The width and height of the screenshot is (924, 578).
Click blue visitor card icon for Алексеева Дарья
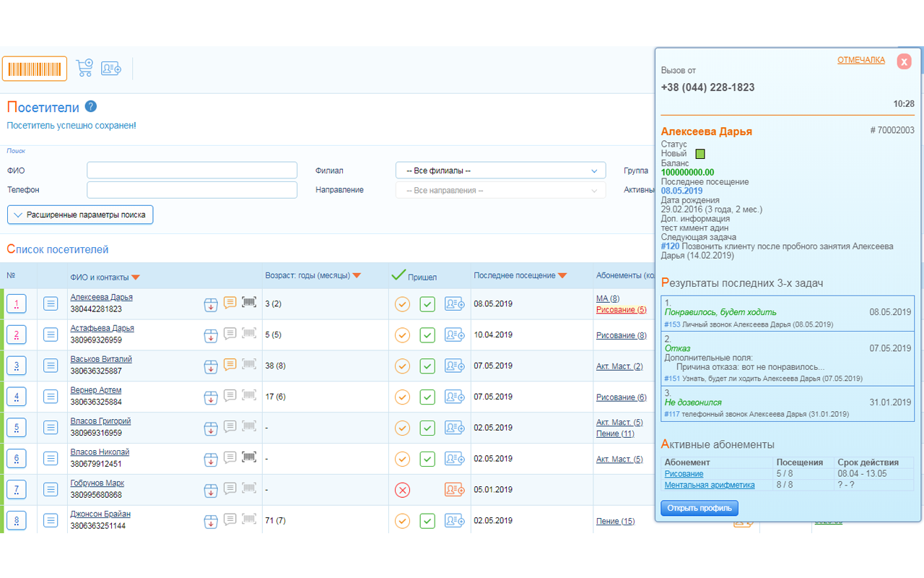pyautogui.click(x=454, y=304)
